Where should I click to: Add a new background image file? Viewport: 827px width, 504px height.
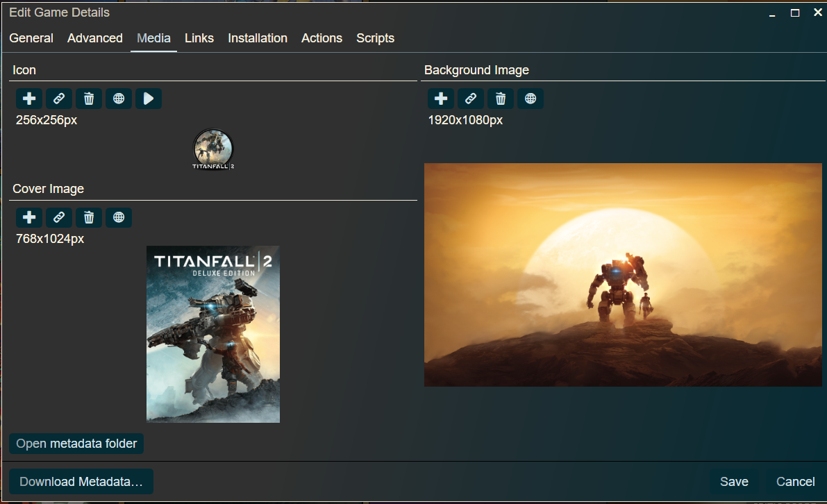pyautogui.click(x=440, y=99)
